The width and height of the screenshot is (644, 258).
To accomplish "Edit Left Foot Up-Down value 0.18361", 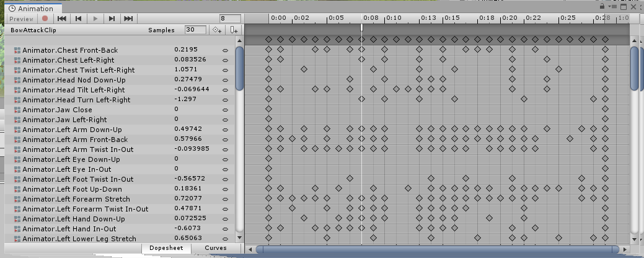I will point(188,188).
